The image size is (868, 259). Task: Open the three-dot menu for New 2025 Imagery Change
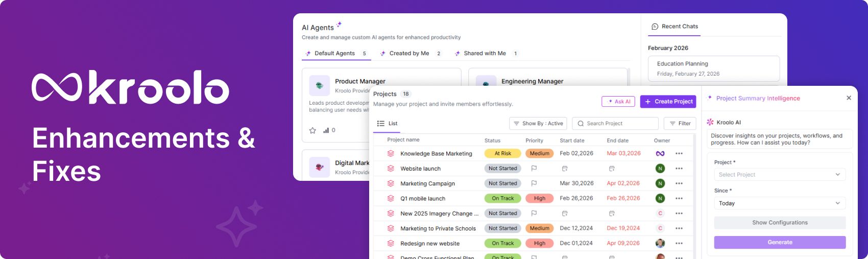point(679,214)
